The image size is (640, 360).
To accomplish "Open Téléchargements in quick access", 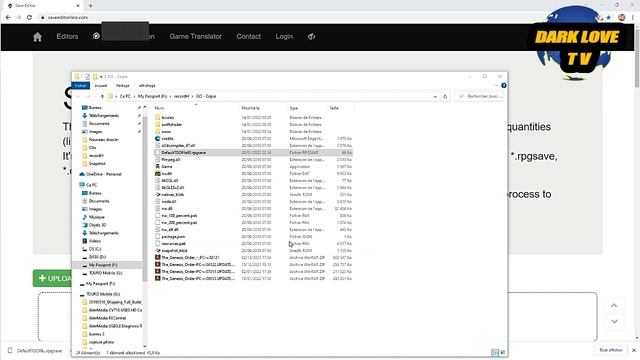I will point(103,116).
